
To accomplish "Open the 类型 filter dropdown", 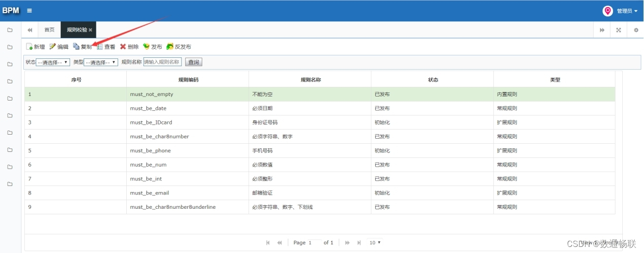I will tap(101, 62).
